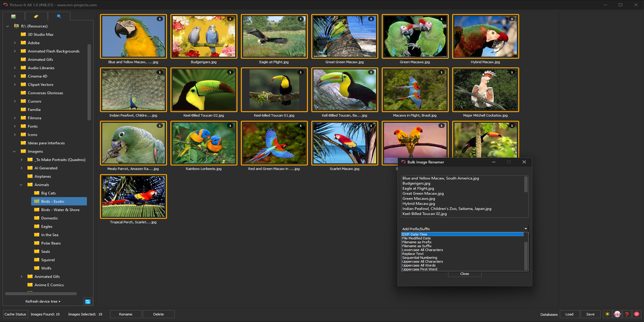Select the picture folder-tree tab icon

click(13, 17)
